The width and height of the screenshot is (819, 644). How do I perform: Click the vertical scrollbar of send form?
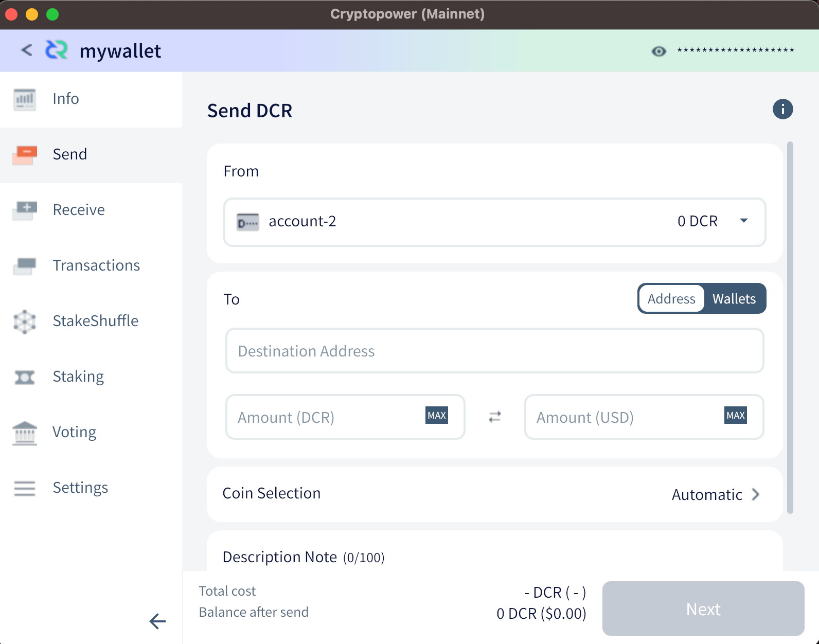pyautogui.click(x=790, y=327)
